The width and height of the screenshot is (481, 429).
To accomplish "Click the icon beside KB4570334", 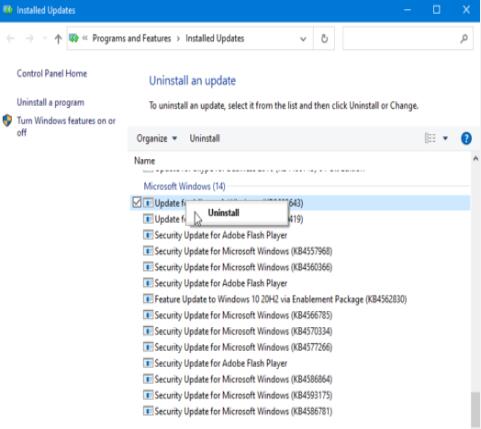I will click(148, 331).
